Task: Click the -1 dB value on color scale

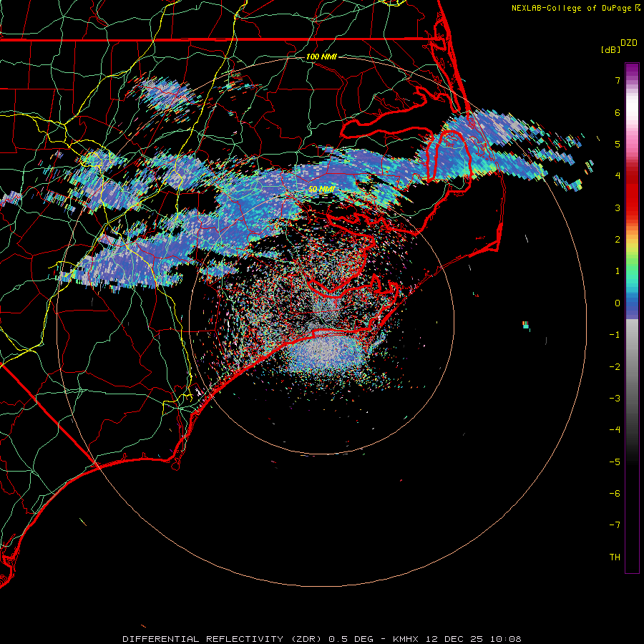Action: pyautogui.click(x=615, y=335)
